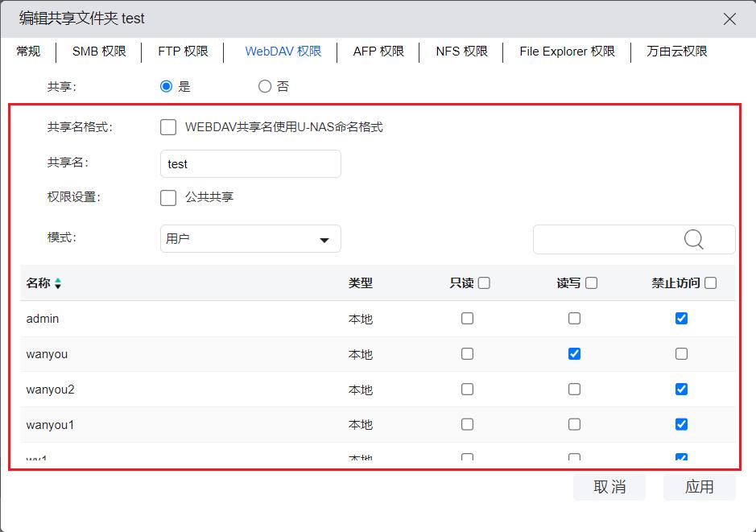This screenshot has width=756, height=532.
Task: Focus the user search input box
Action: pos(604,239)
